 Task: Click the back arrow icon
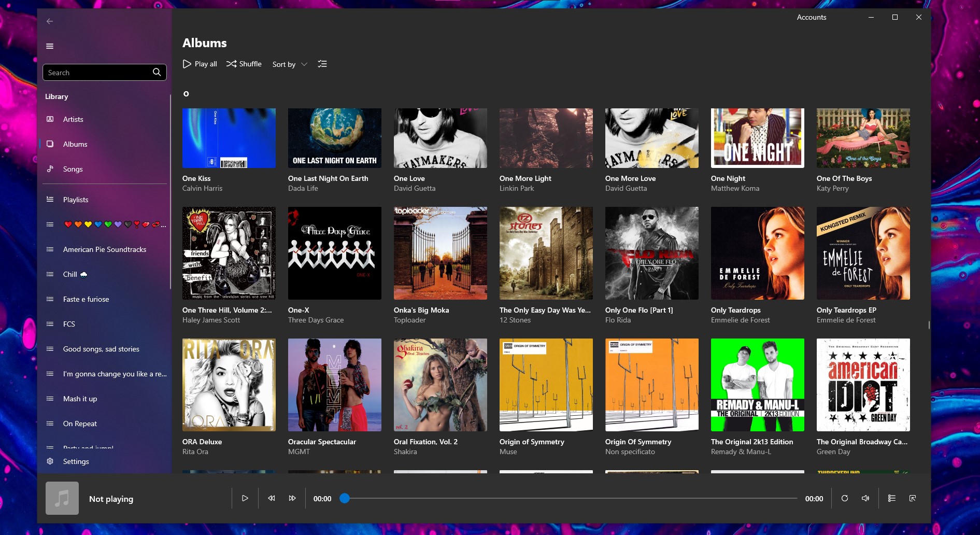50,21
